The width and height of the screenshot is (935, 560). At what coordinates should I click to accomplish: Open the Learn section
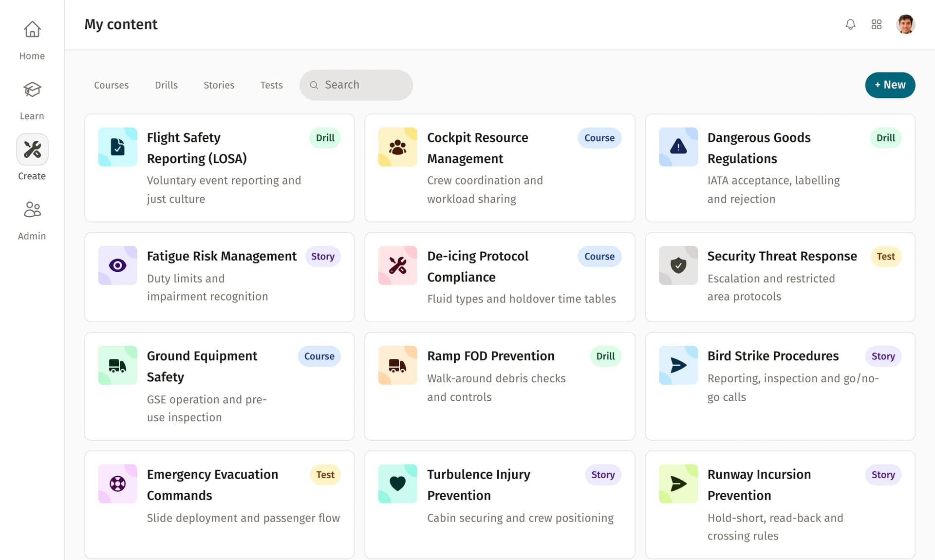[x=32, y=97]
